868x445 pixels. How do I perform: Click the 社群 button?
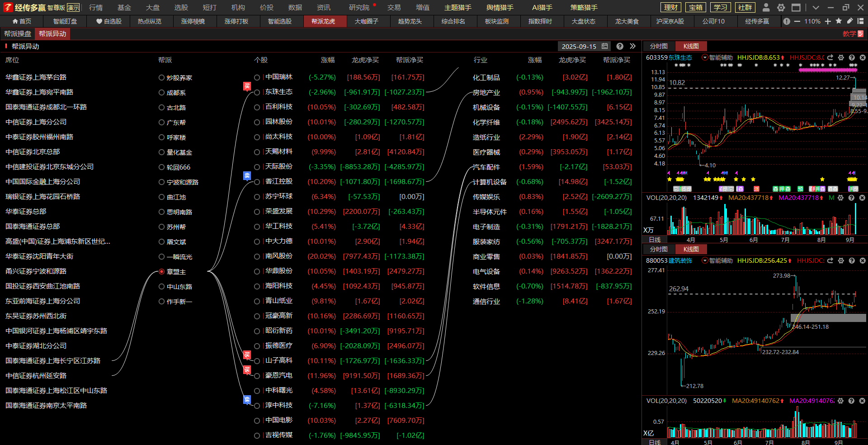tap(745, 7)
